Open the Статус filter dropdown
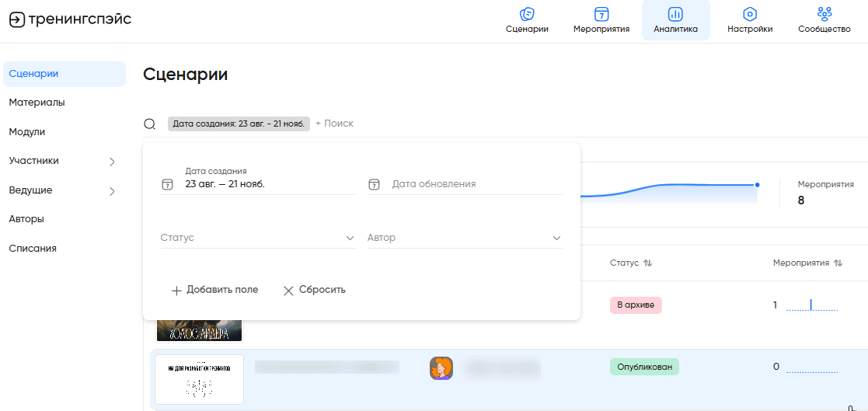Viewport: 868px width, 411px height. click(258, 238)
